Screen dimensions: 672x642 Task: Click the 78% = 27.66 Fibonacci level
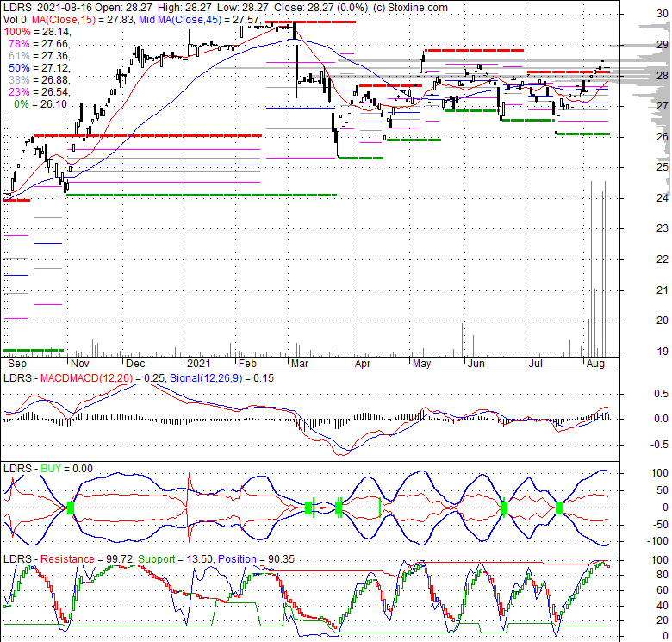pyautogui.click(x=39, y=44)
